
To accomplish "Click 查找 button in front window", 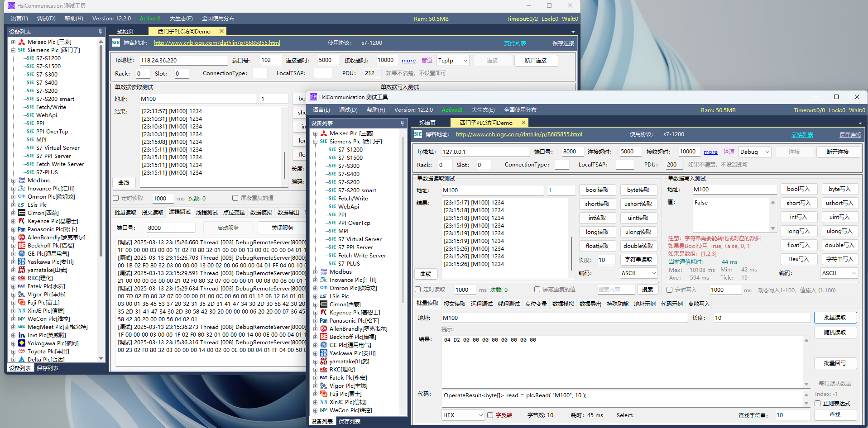I will tap(835, 415).
